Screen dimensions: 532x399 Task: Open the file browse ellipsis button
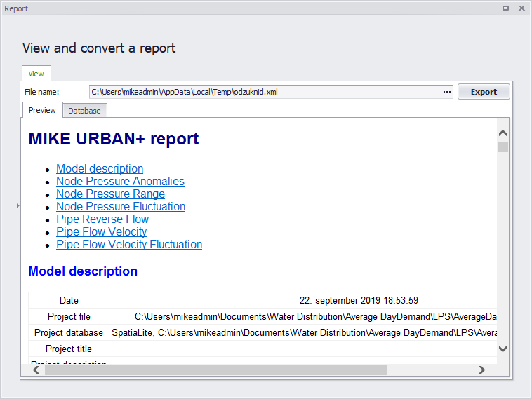(x=447, y=92)
